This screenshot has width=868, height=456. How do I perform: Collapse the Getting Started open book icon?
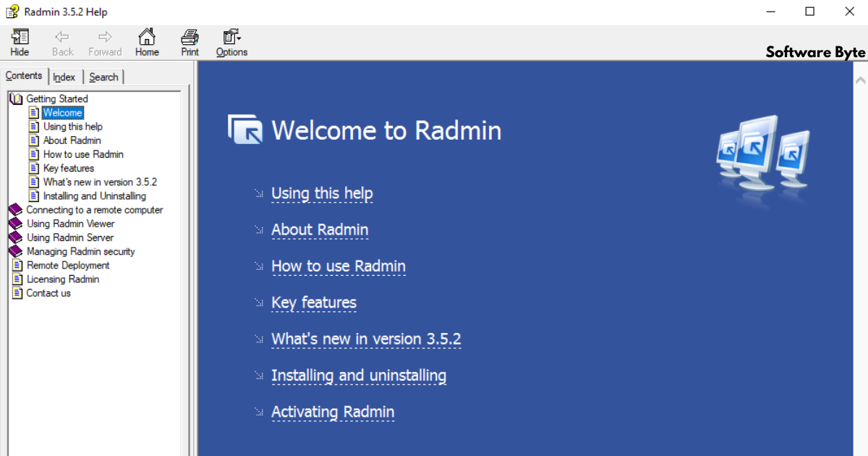pyautogui.click(x=16, y=98)
